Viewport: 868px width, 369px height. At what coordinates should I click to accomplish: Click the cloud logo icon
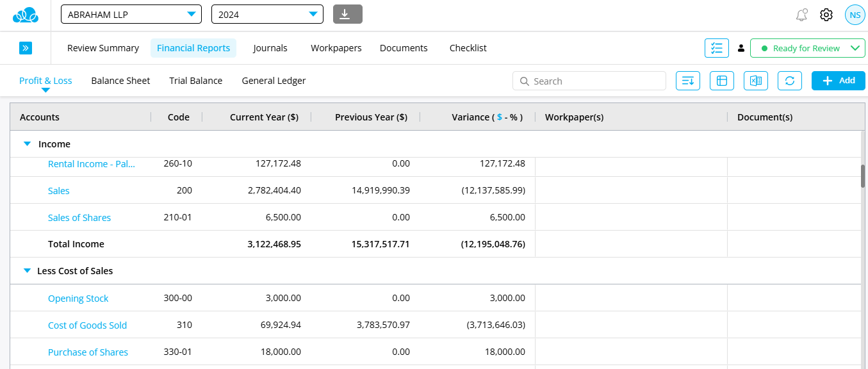[x=26, y=15]
